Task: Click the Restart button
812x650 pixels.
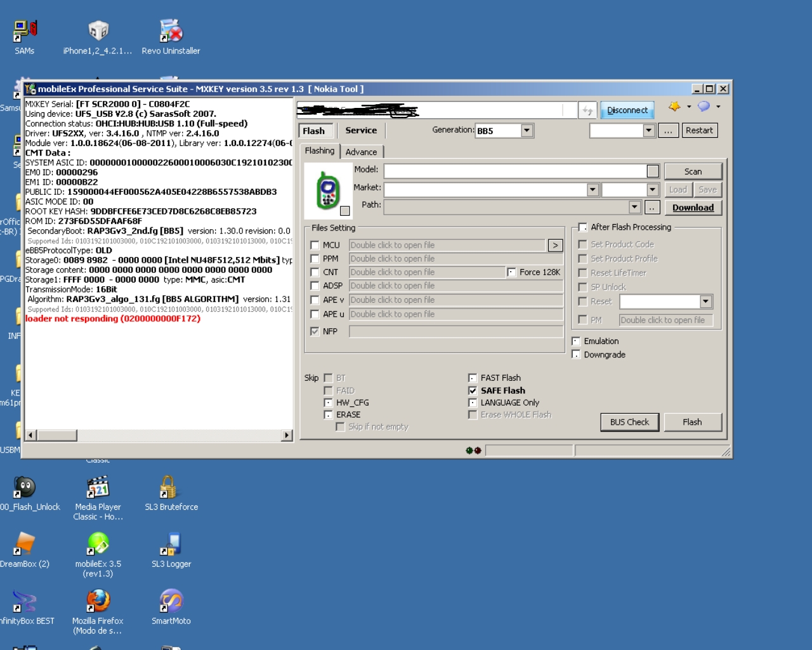Action: click(699, 130)
